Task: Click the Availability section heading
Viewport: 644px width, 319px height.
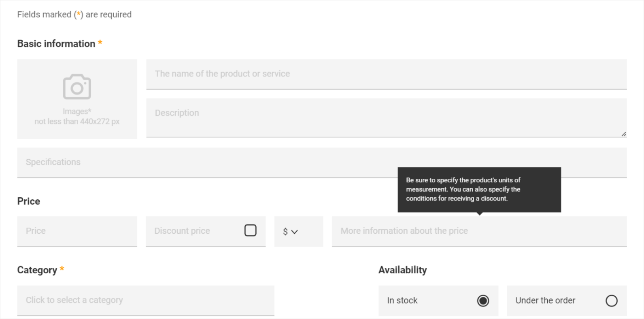Action: [402, 270]
